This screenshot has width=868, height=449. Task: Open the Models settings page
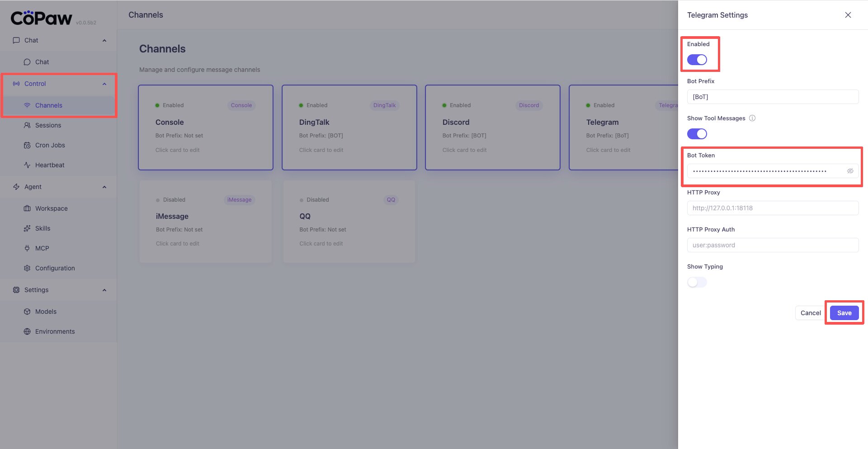59,312
